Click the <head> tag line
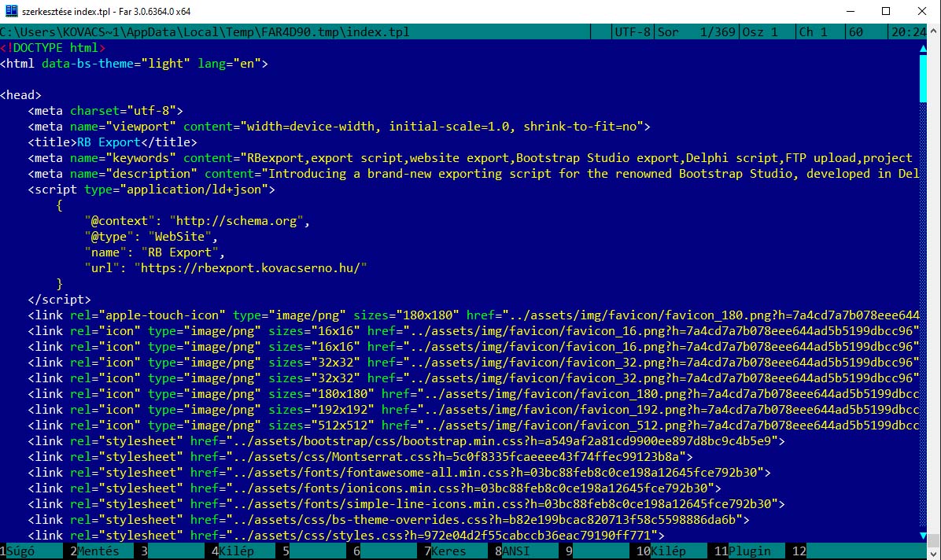Image resolution: width=941 pixels, height=560 pixels. [x=21, y=95]
